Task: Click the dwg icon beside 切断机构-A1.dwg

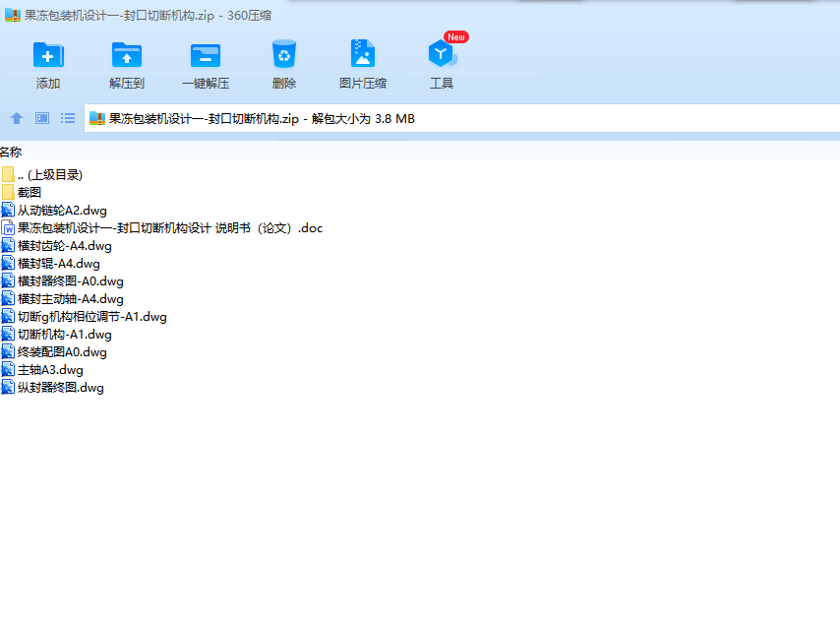Action: [8, 334]
